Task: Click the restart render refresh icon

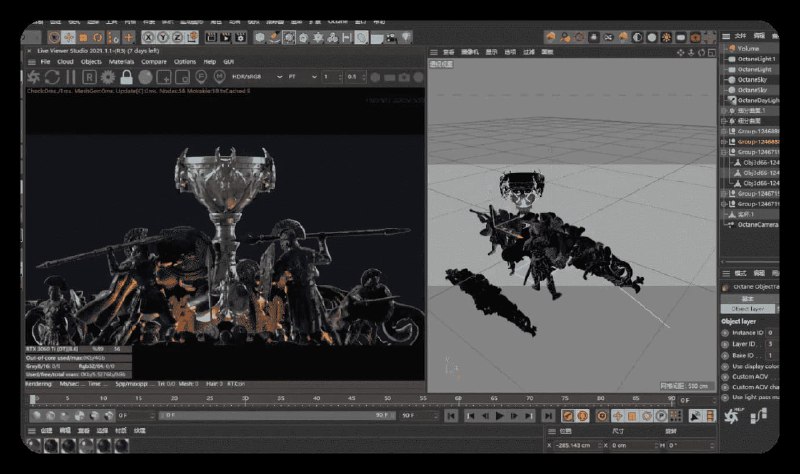Action: click(51, 77)
